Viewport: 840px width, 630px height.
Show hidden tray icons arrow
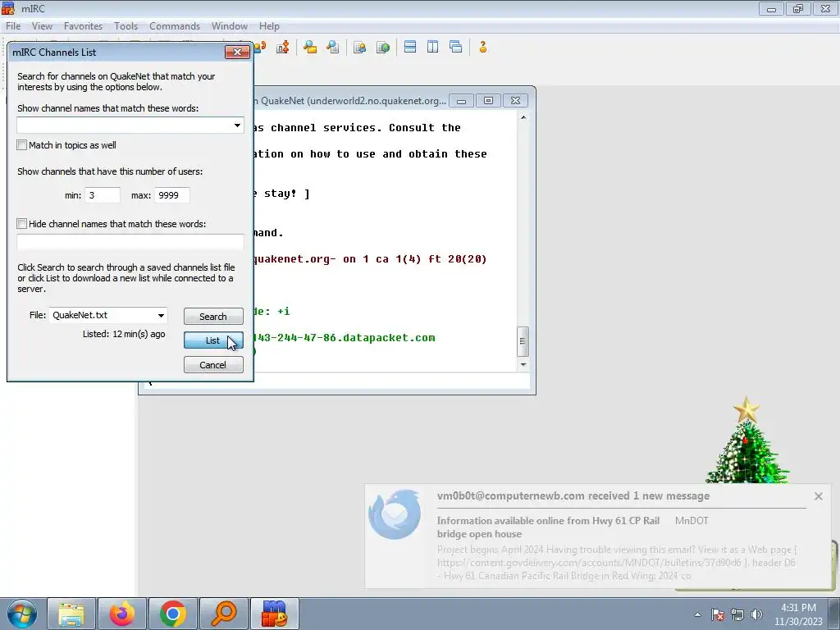point(697,614)
